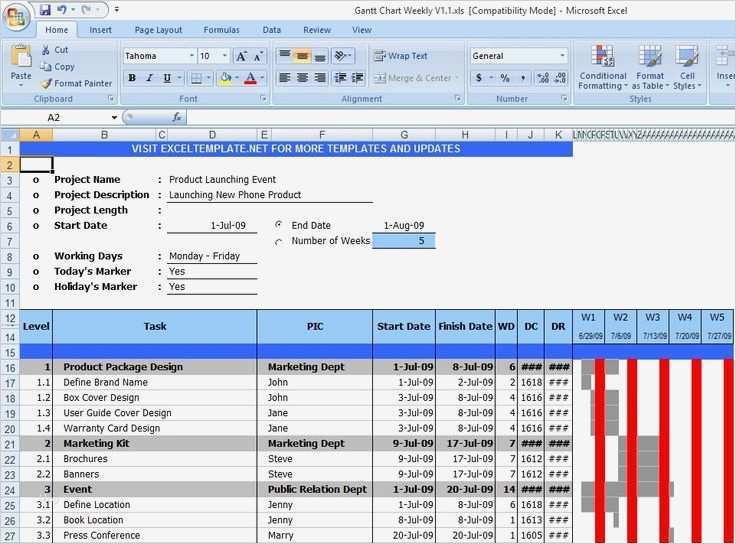Viewport: 736px width, 544px height.
Task: Save the workbook via quick access
Action: [45, 10]
